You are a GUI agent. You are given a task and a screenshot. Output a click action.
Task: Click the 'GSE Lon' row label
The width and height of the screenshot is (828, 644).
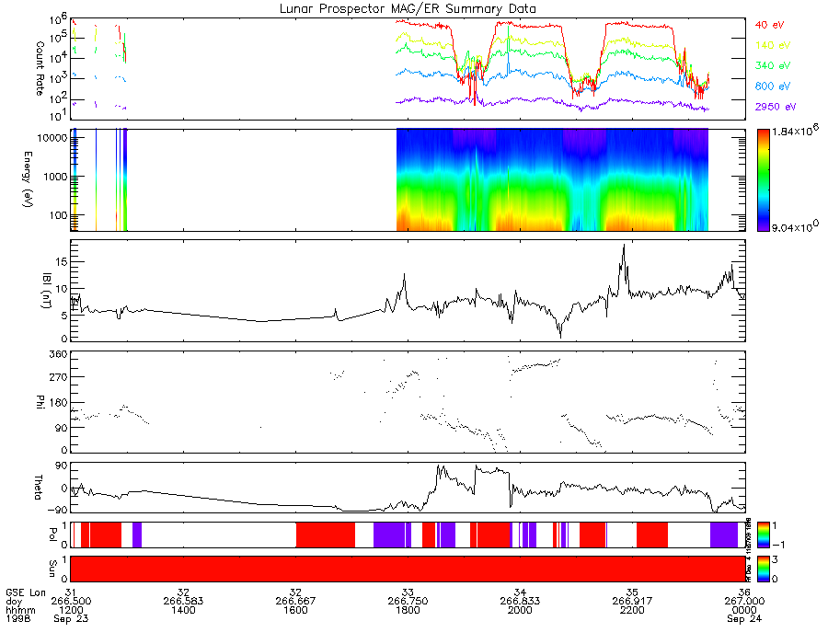point(26,592)
